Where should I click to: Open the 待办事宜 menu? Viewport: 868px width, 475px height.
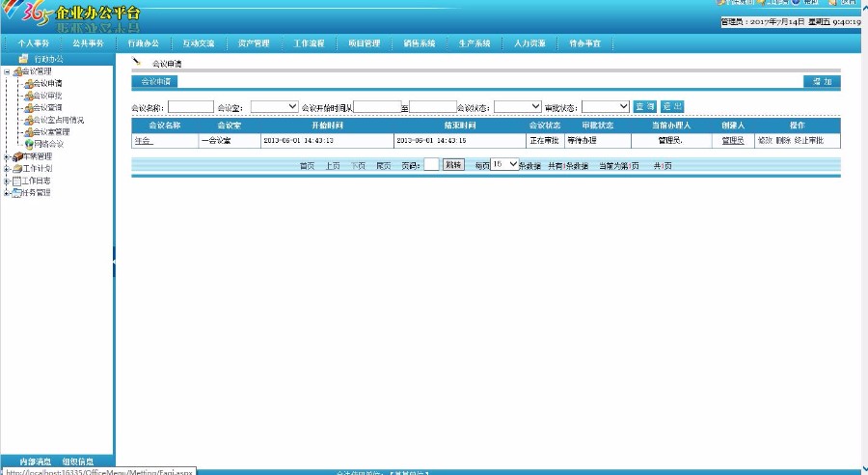coord(585,43)
